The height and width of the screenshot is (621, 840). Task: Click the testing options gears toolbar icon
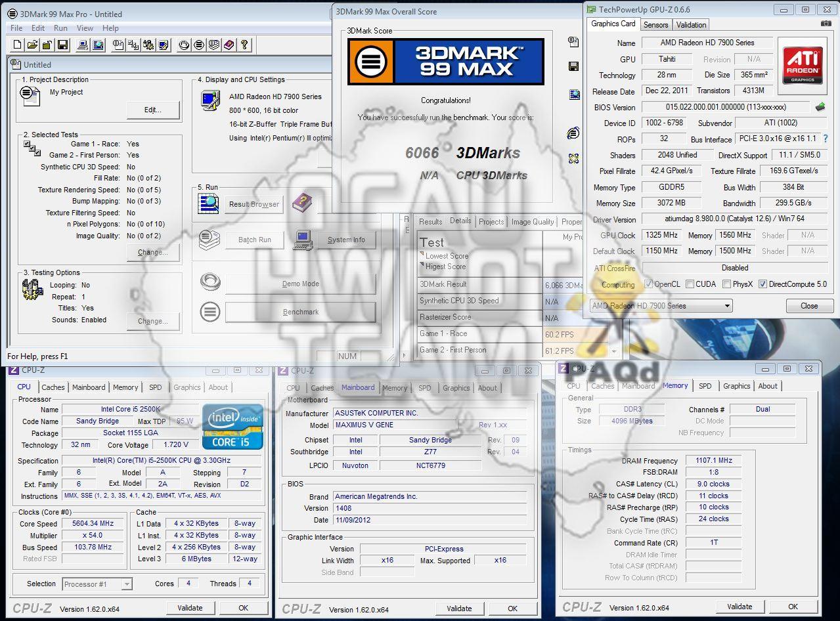pos(148,45)
